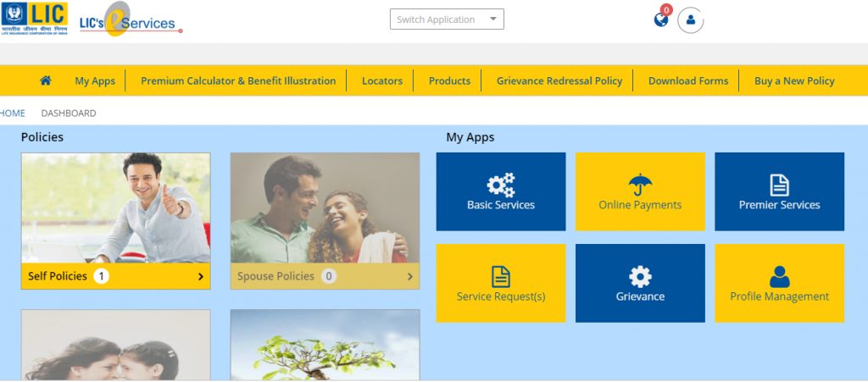Screen dimensions: 868x382
Task: Open the Download Forms menu
Action: click(688, 80)
